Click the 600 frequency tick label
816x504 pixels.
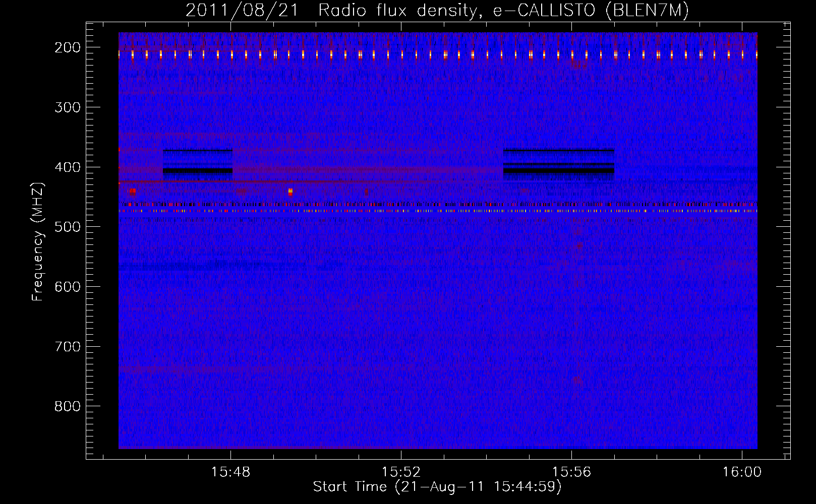tap(68, 287)
